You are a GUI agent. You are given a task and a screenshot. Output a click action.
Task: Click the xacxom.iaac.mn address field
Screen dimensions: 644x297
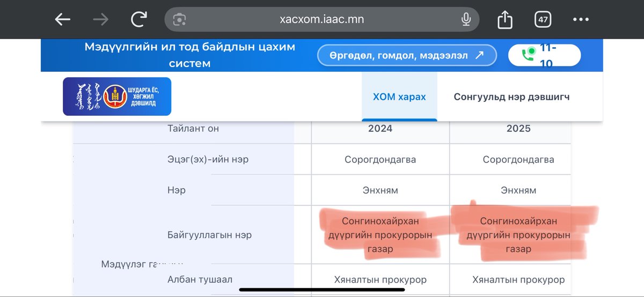click(321, 20)
